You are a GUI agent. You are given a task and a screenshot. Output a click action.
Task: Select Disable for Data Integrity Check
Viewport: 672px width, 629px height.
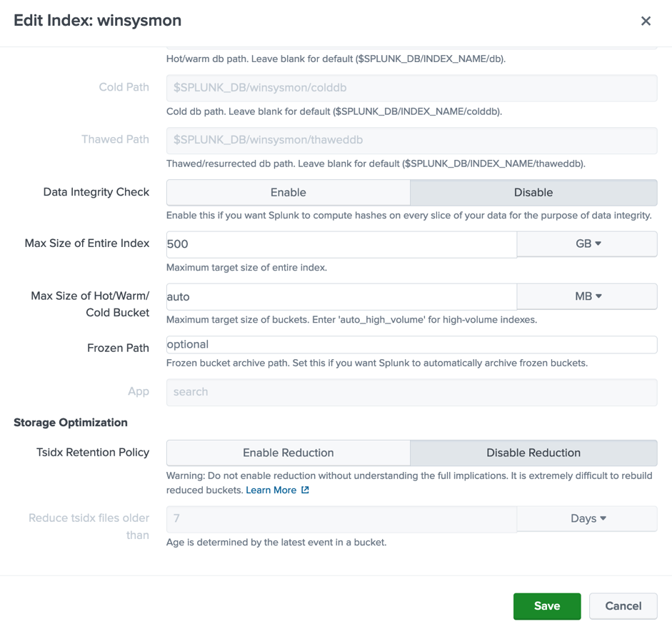click(x=533, y=193)
